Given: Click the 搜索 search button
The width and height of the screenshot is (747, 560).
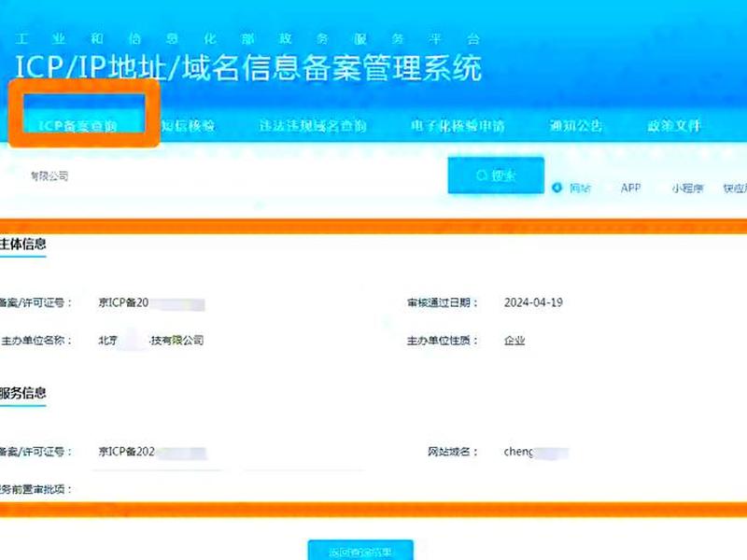Looking at the screenshot, I should (496, 175).
